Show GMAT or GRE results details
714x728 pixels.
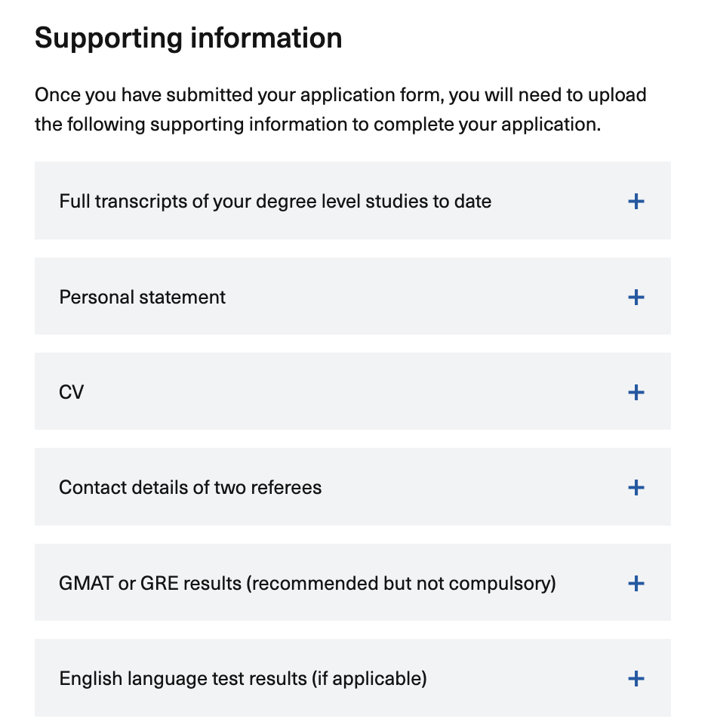coord(307,583)
